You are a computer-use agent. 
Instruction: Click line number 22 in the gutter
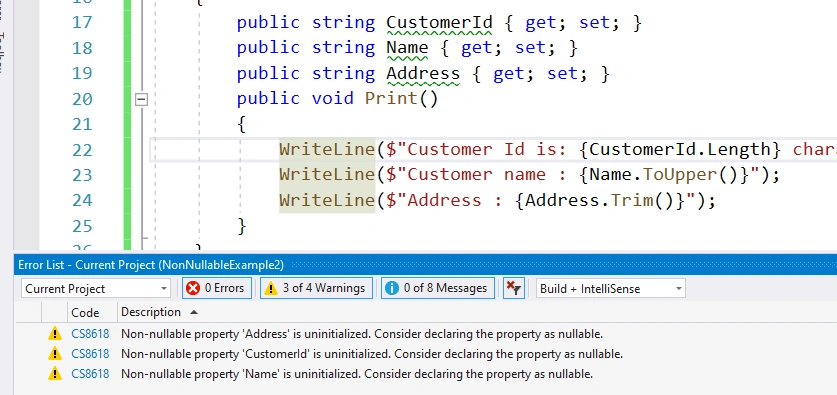[82, 150]
